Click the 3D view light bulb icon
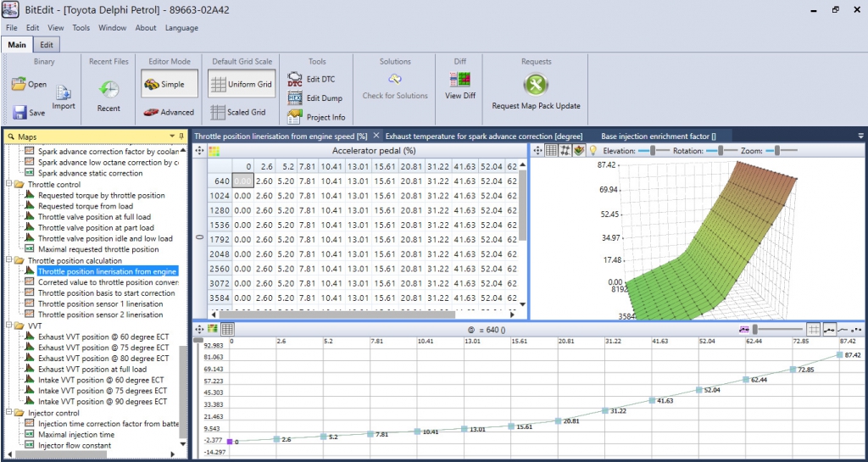The height and width of the screenshot is (462, 868). pos(593,151)
